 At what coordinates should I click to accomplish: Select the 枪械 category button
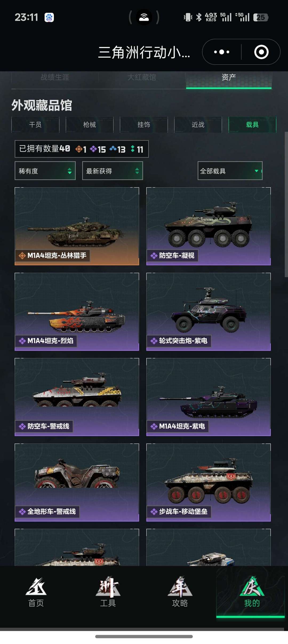(x=90, y=125)
